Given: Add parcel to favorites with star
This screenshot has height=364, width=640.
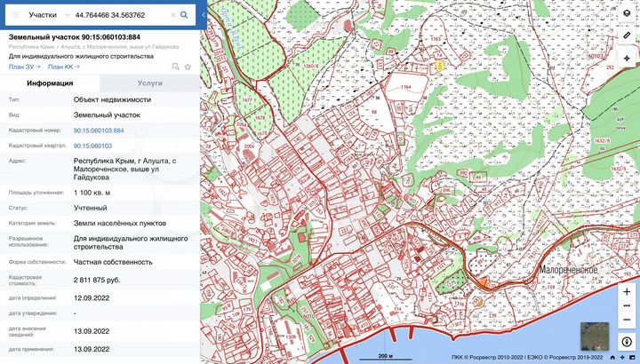Looking at the screenshot, I should [188, 67].
